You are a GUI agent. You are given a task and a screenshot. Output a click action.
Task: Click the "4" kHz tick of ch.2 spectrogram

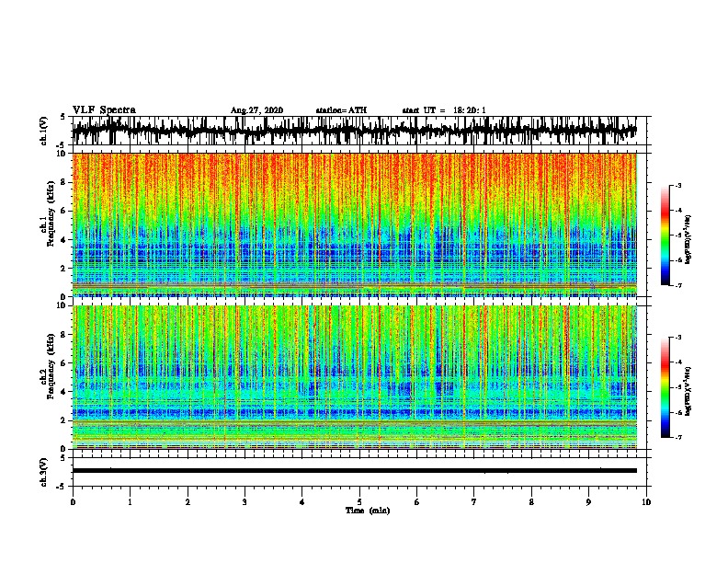pyautogui.click(x=63, y=392)
